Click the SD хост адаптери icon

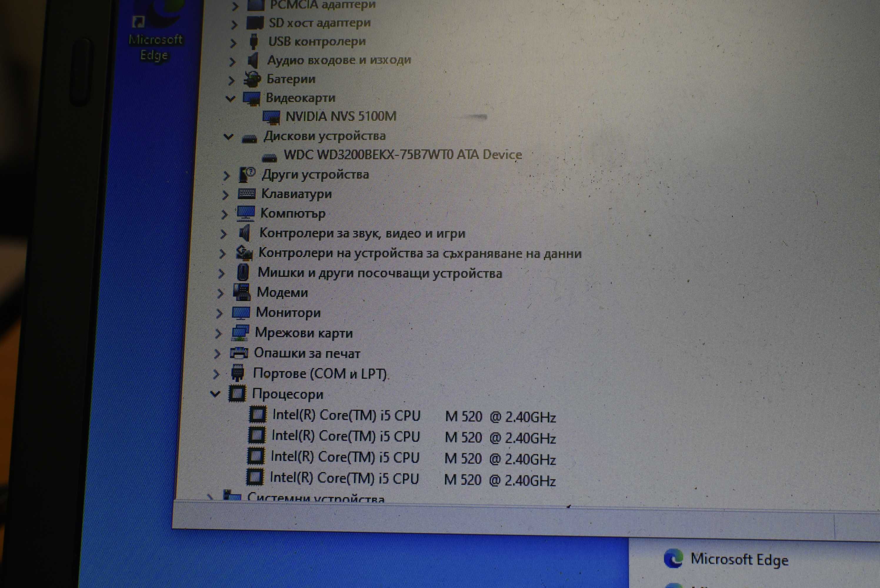[x=255, y=23]
